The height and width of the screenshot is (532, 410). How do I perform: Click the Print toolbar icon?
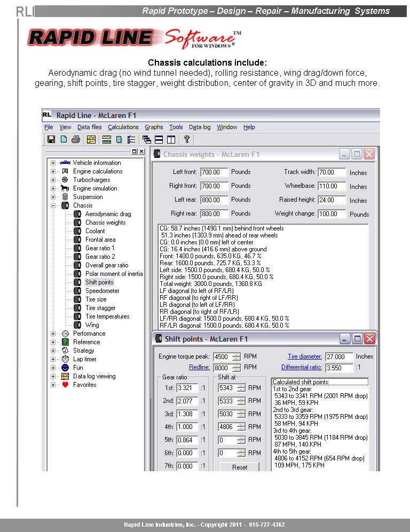76,139
